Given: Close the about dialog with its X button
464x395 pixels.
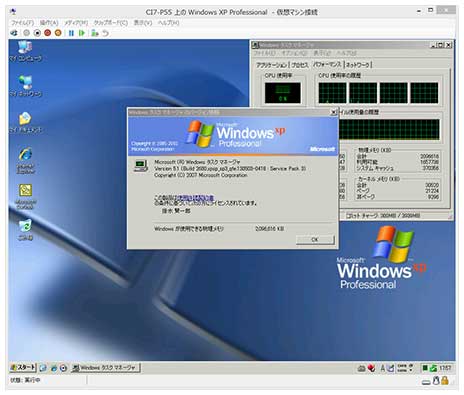Looking at the screenshot, I should [x=333, y=113].
